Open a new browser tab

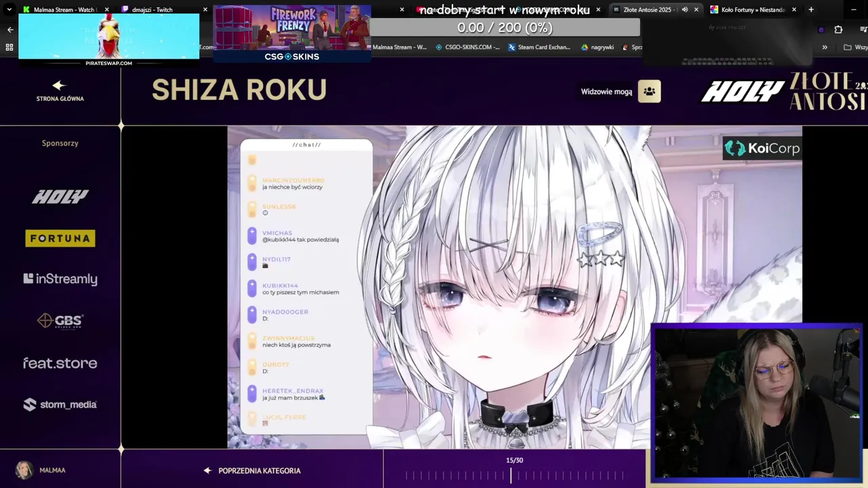811,9
